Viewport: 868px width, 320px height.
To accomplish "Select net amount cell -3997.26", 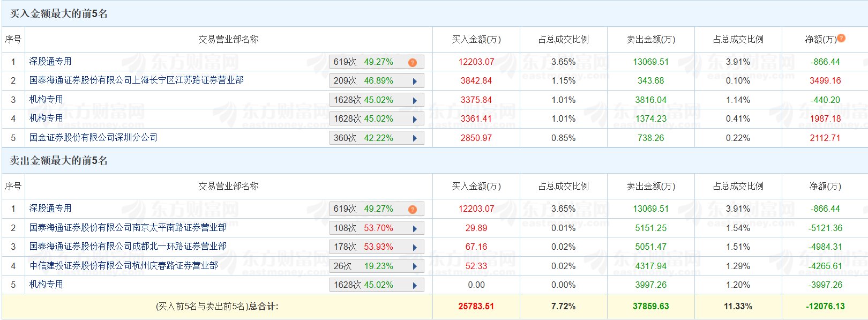I will pyautogui.click(x=825, y=285).
